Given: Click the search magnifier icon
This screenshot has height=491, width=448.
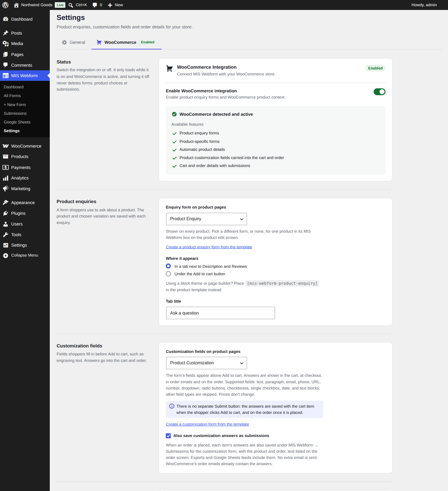Looking at the screenshot, I should click(71, 5).
